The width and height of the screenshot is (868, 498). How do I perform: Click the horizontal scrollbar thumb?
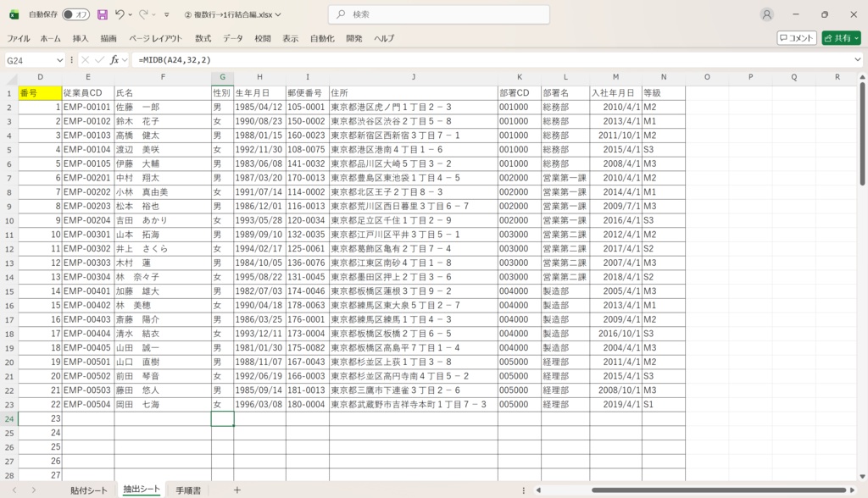pos(719,490)
